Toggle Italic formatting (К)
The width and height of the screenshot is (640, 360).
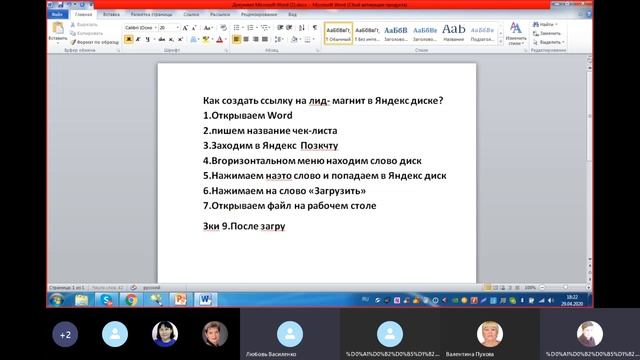(138, 40)
